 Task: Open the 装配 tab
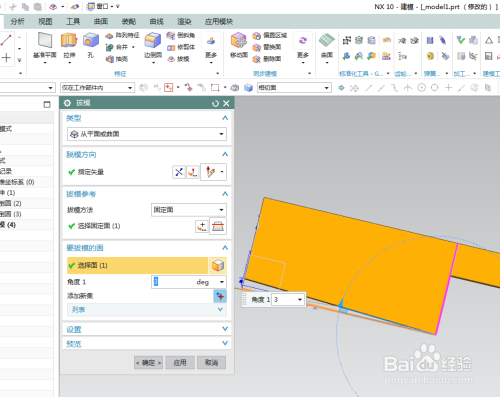[x=129, y=22]
